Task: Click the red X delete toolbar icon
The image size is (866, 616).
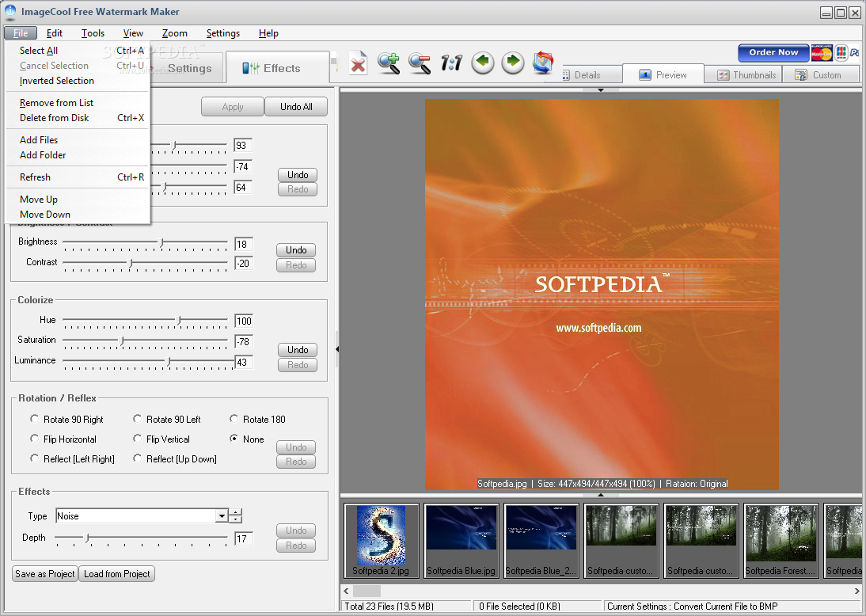Action: point(358,64)
